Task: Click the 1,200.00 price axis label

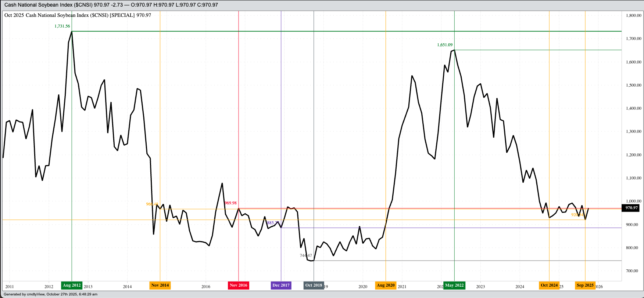Action: (x=633, y=155)
